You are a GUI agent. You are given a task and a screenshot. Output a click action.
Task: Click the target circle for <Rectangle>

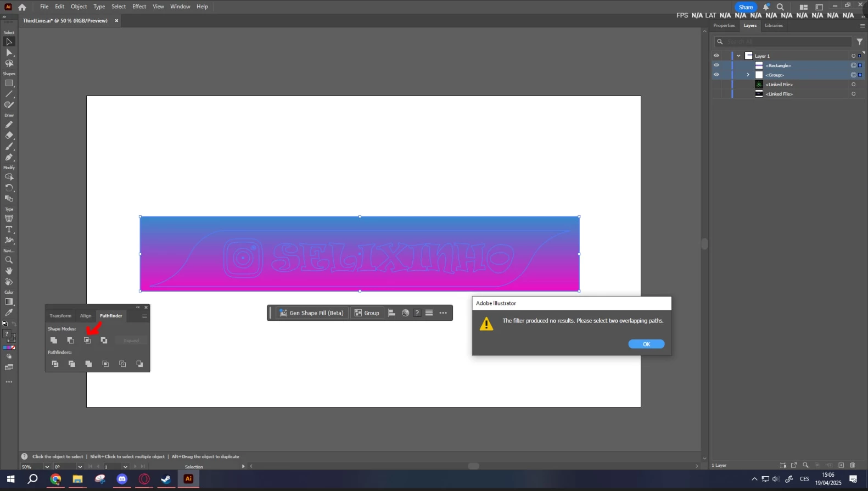tap(853, 65)
